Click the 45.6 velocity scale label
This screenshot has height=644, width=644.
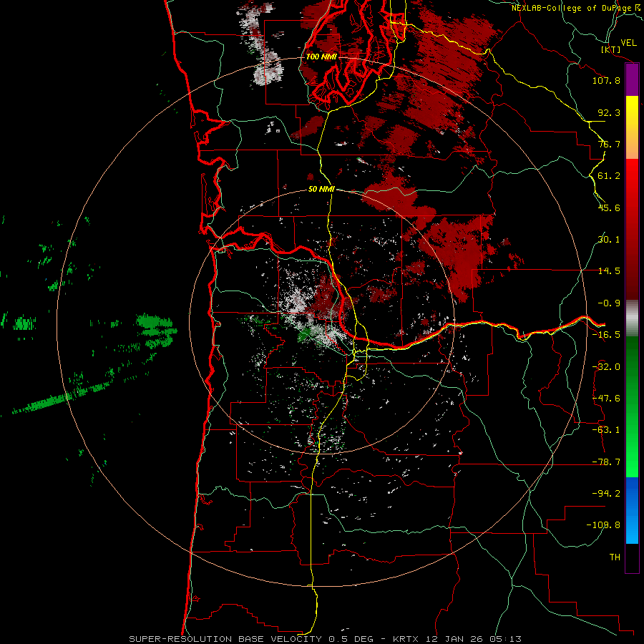point(609,208)
